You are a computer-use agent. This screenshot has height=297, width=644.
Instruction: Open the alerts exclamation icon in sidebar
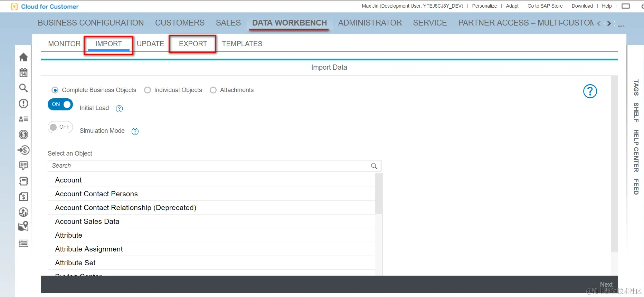[x=23, y=103]
